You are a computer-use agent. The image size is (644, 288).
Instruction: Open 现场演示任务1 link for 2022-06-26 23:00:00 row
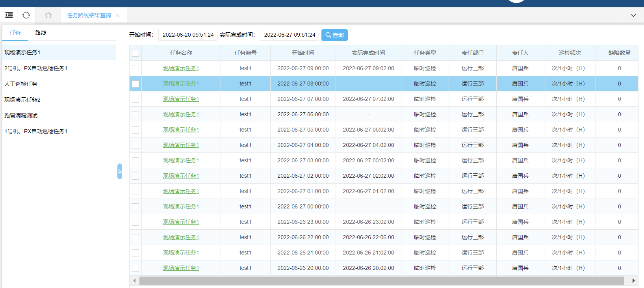[181, 222]
